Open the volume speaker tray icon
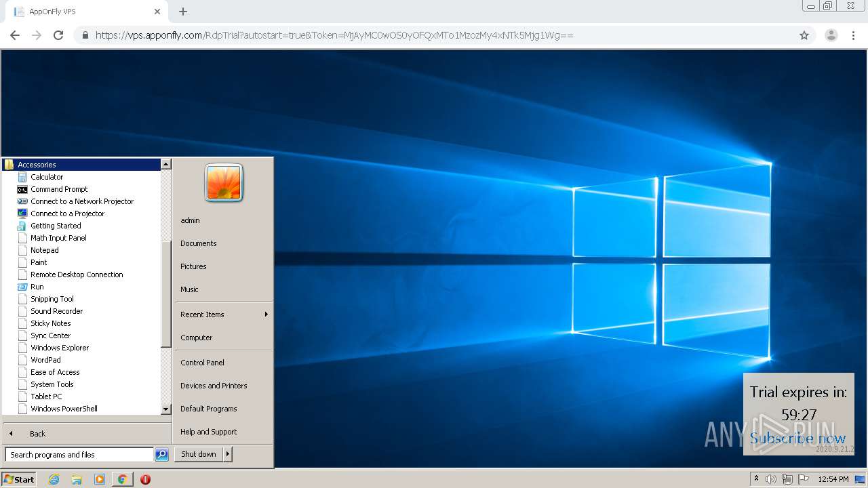868x488 pixels. tap(771, 479)
